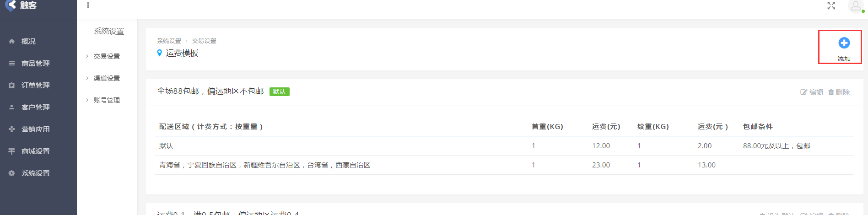The width and height of the screenshot is (868, 215).
Task: Click the blue plus 添加 icon
Action: [844, 43]
